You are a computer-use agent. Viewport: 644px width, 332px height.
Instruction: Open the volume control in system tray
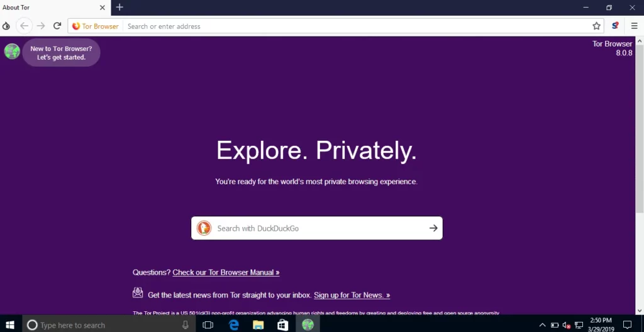coord(567,326)
